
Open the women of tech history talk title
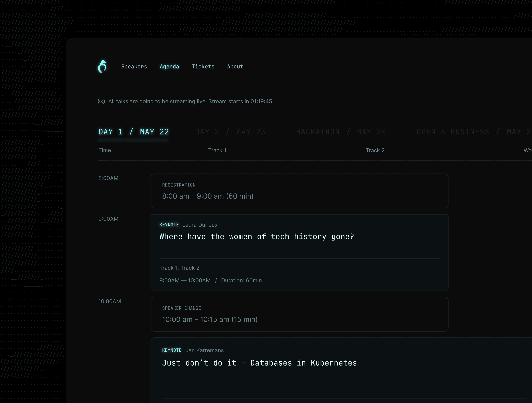pos(257,237)
